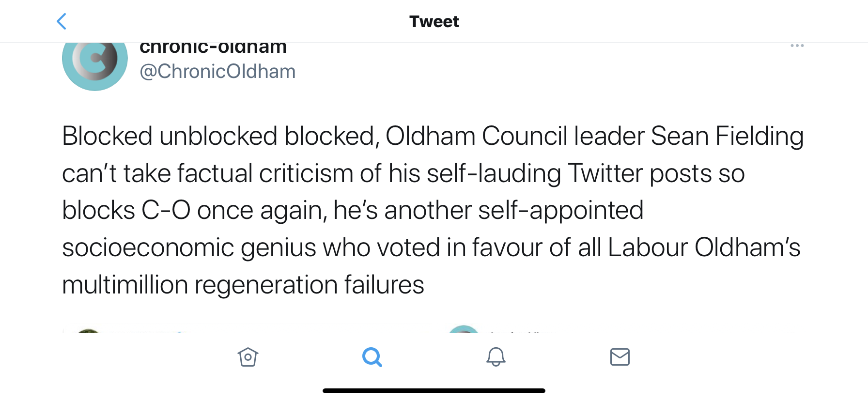Open Notifications via the bell icon
This screenshot has height=401, width=868.
496,357
